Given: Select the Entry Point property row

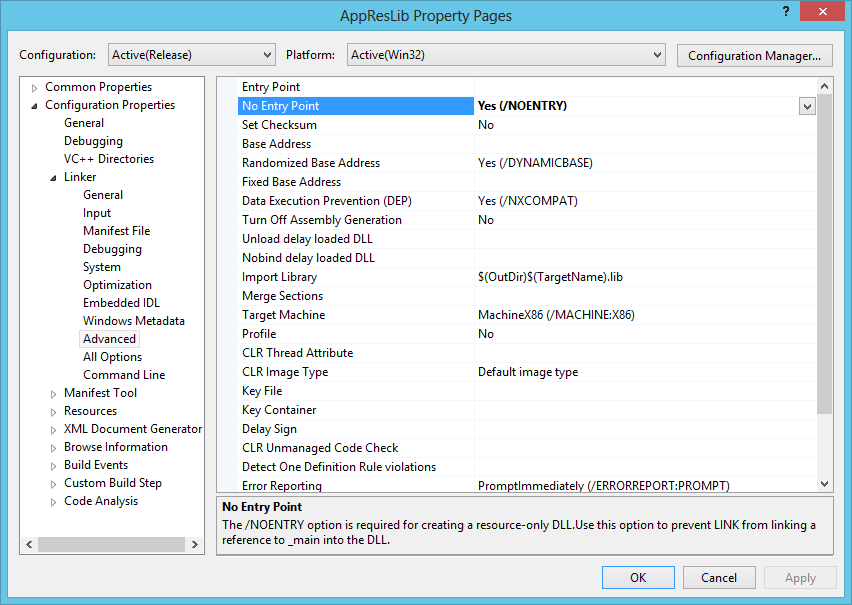Looking at the screenshot, I should pos(527,87).
